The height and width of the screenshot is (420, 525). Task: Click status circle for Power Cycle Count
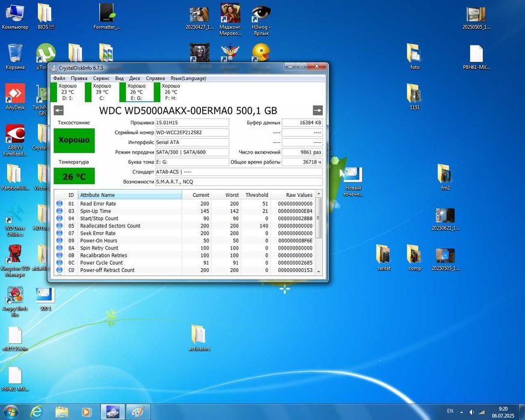pos(59,262)
